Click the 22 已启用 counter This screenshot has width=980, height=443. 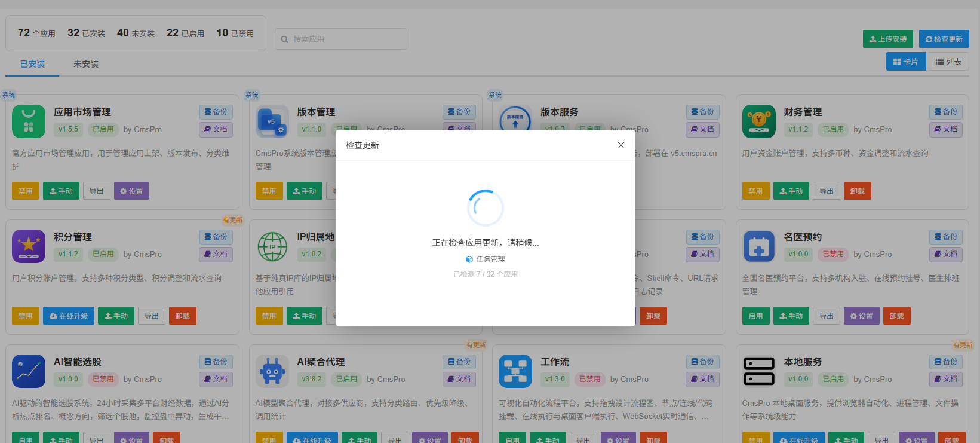point(185,33)
